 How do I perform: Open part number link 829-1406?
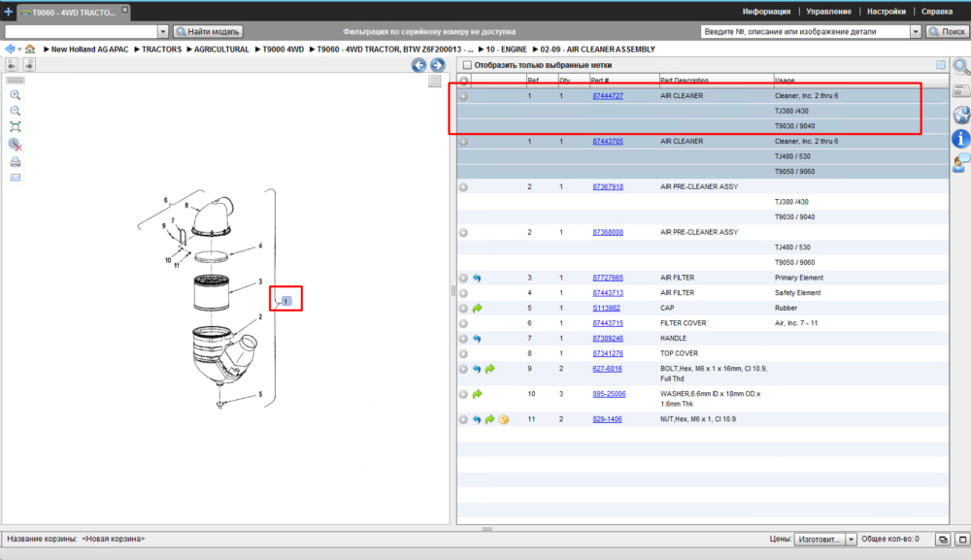[607, 419]
